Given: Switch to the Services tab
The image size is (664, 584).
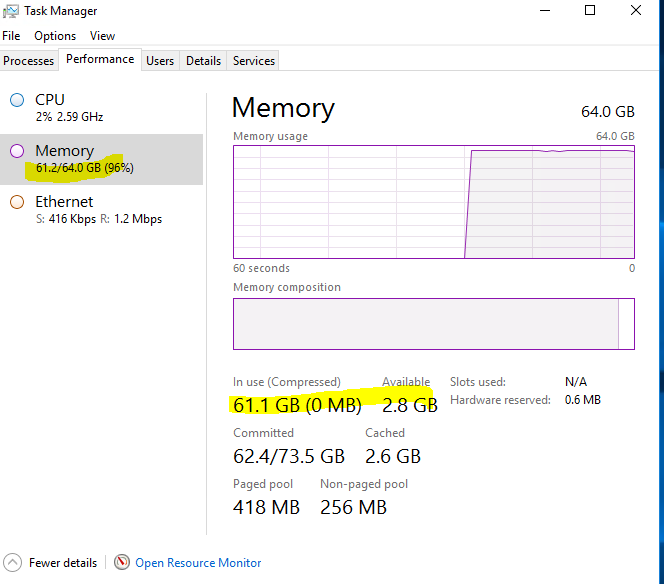Looking at the screenshot, I should [x=254, y=61].
